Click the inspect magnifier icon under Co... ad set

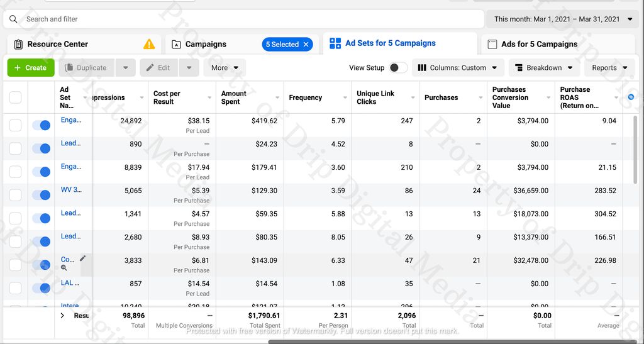pyautogui.click(x=64, y=268)
